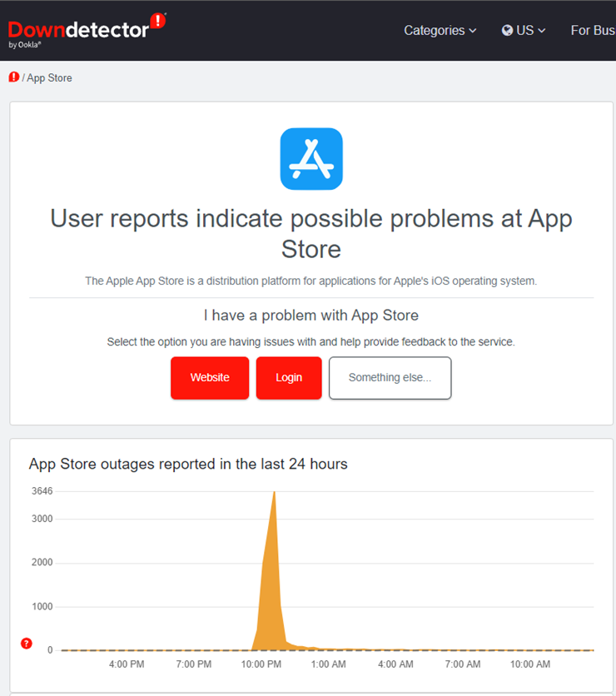Click the globe icon beside US
616x696 pixels.
507,30
